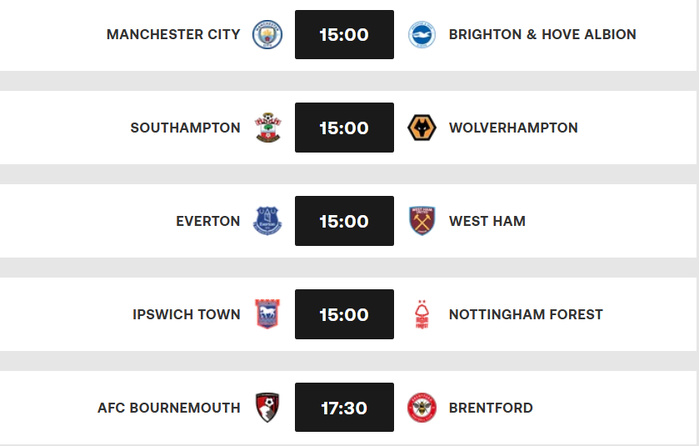Click the Brighton & Hove Albion name

tap(542, 35)
